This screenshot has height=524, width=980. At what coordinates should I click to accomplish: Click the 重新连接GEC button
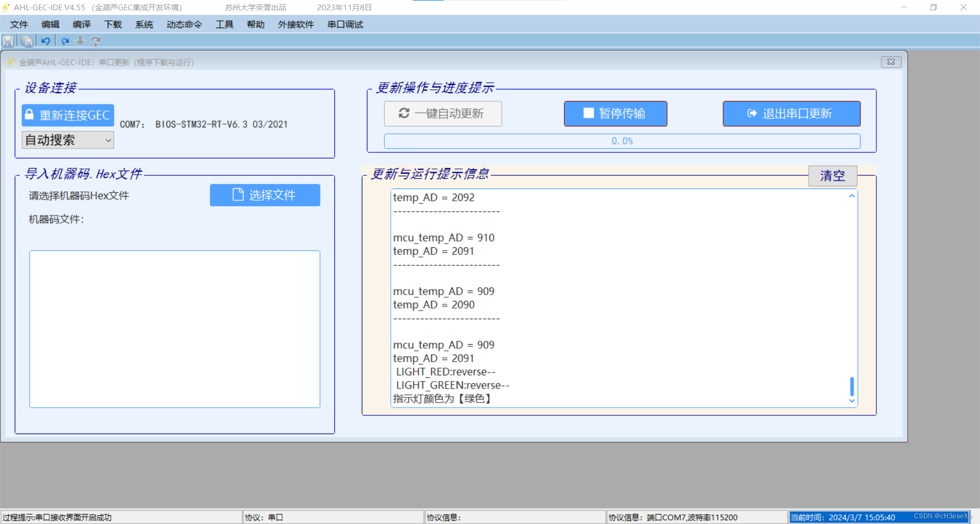click(68, 115)
